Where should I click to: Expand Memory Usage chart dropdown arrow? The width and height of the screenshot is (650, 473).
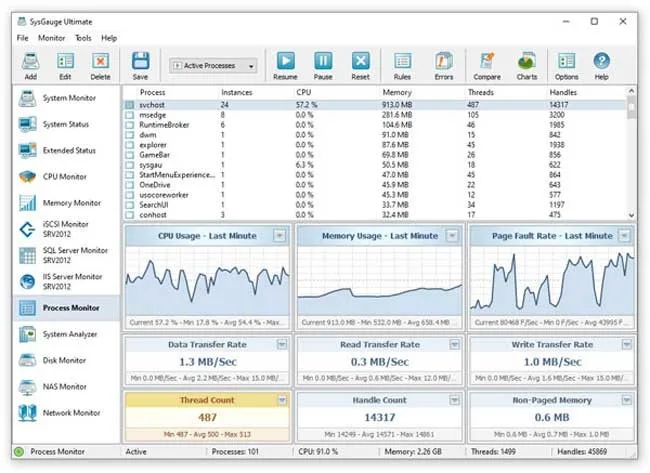tap(452, 236)
